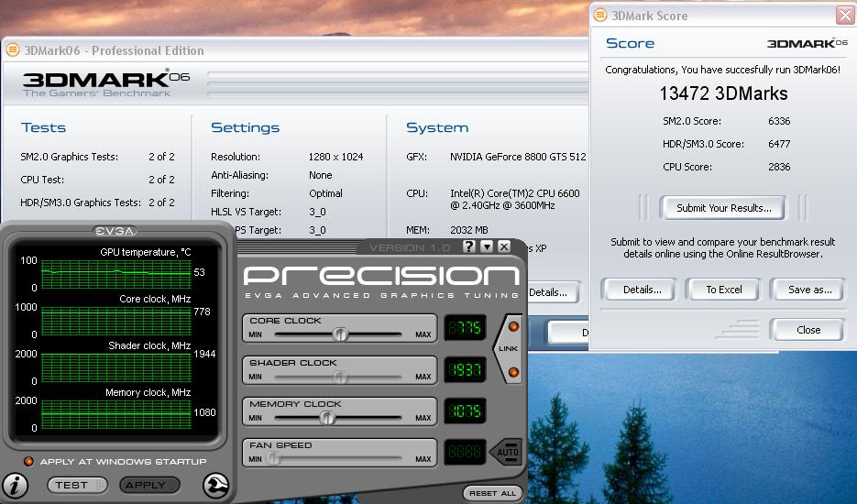
Task: Click the 3DMark06 logo in Score window
Action: click(808, 43)
